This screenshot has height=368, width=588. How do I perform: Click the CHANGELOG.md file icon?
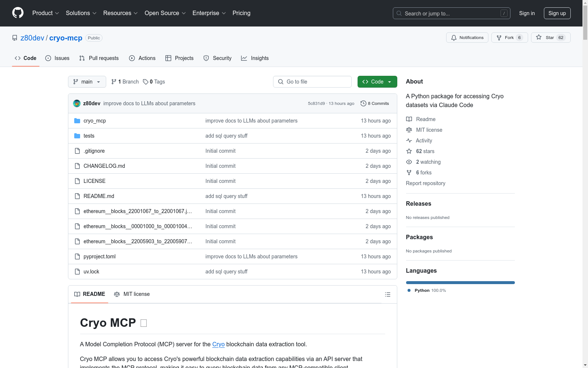tap(77, 166)
